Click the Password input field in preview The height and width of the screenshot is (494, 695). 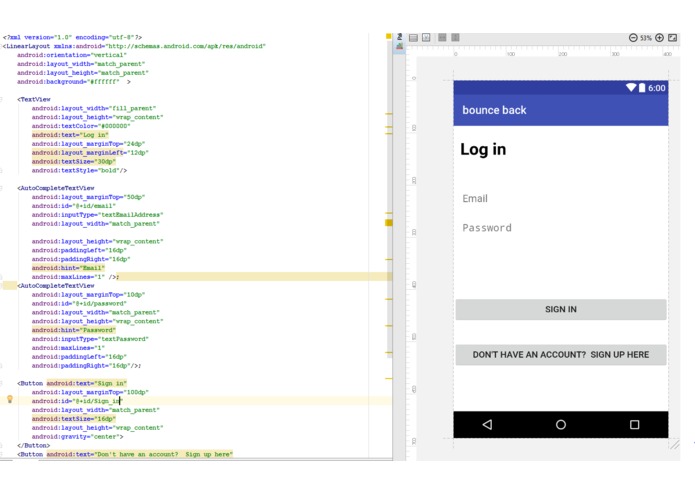tap(561, 228)
